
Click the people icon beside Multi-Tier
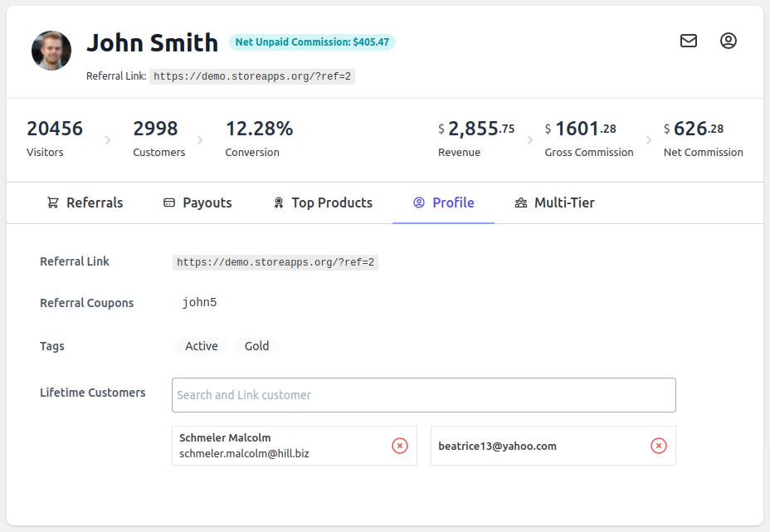(521, 203)
